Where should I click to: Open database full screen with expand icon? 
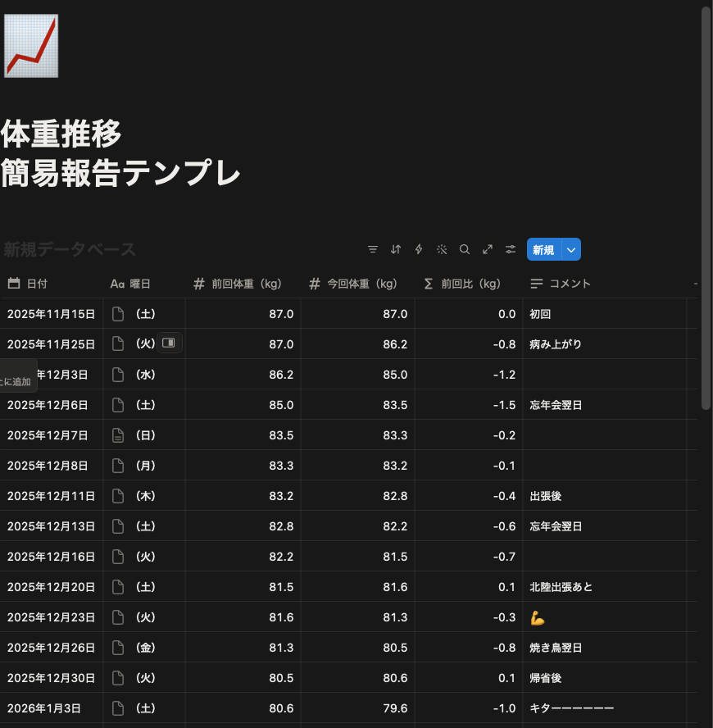point(488,249)
